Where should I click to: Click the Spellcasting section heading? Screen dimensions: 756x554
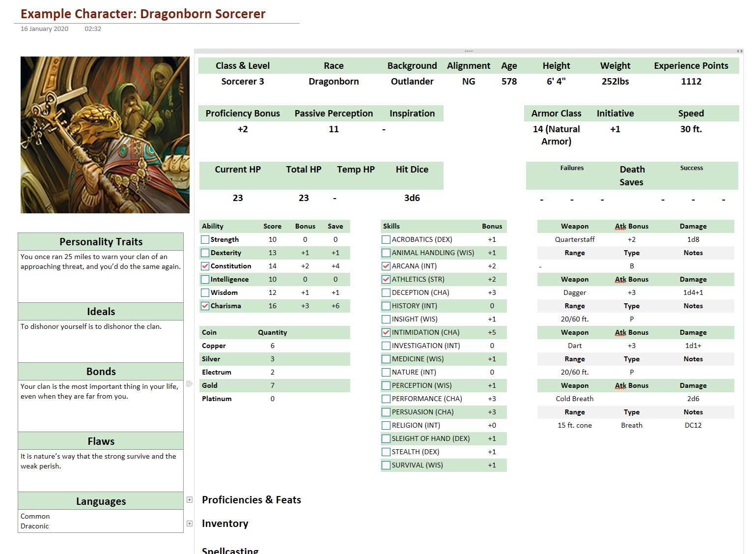(230, 550)
